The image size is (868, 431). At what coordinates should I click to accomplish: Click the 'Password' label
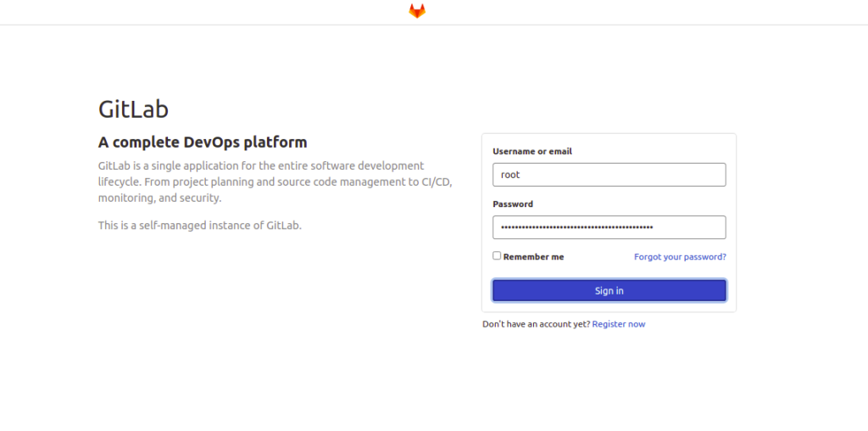[513, 204]
